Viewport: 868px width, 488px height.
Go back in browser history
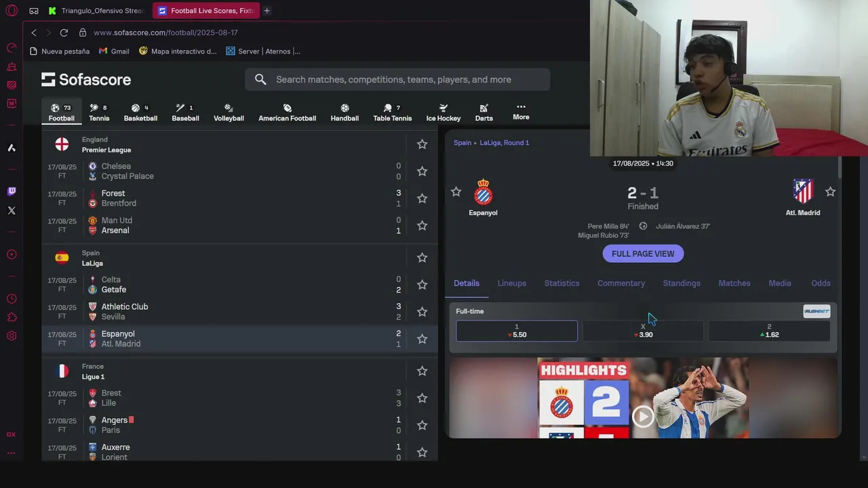click(34, 33)
